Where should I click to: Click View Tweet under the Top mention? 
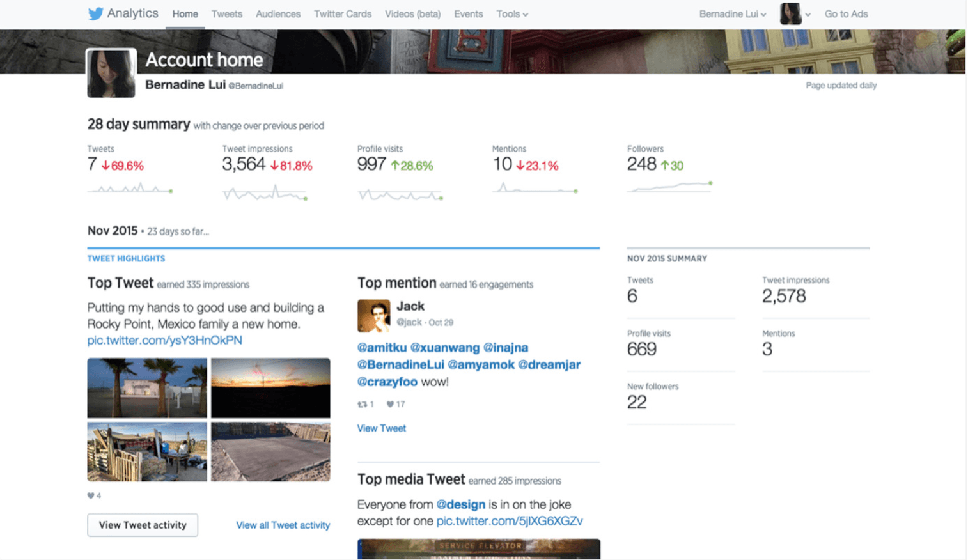pos(381,428)
